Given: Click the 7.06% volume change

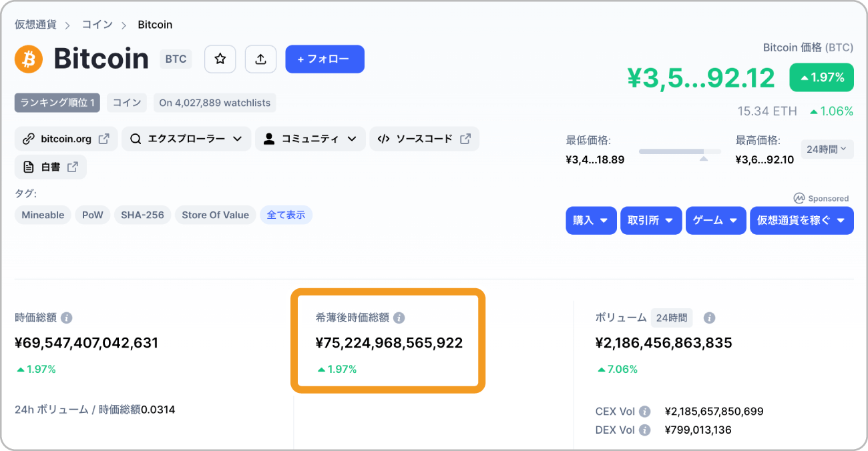Looking at the screenshot, I should point(618,369).
